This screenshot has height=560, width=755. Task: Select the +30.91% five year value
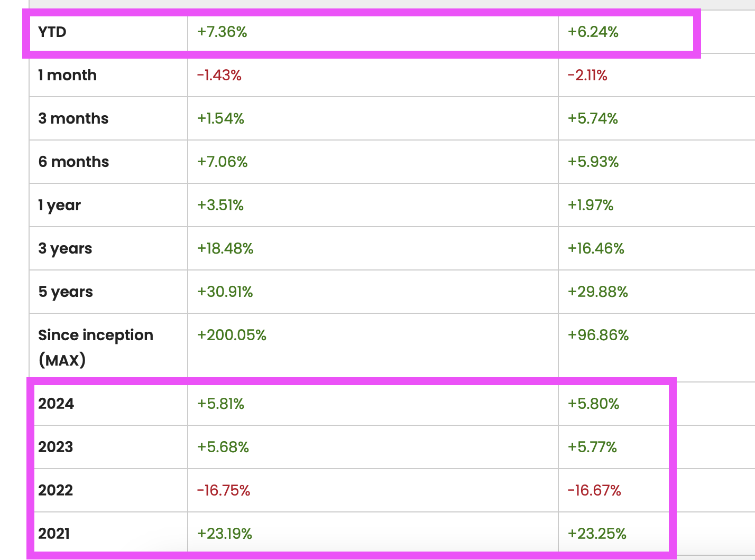(x=225, y=292)
